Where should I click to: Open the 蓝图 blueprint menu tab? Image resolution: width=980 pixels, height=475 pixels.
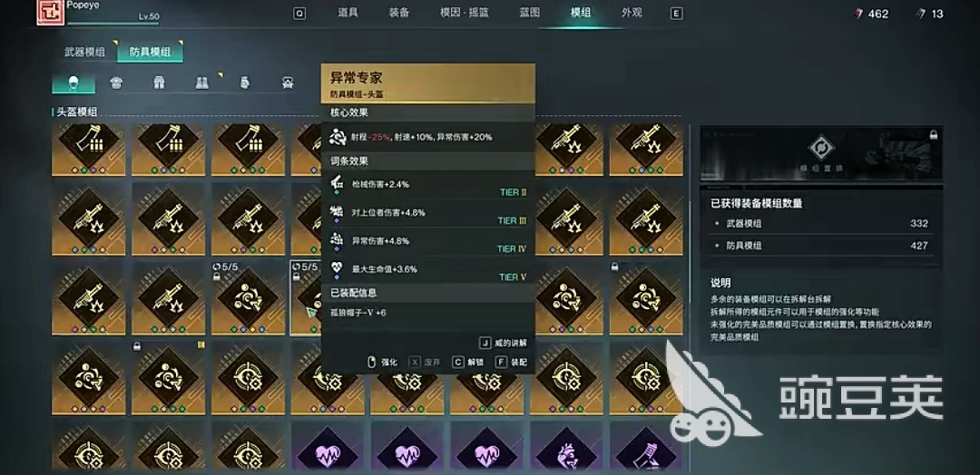(529, 13)
